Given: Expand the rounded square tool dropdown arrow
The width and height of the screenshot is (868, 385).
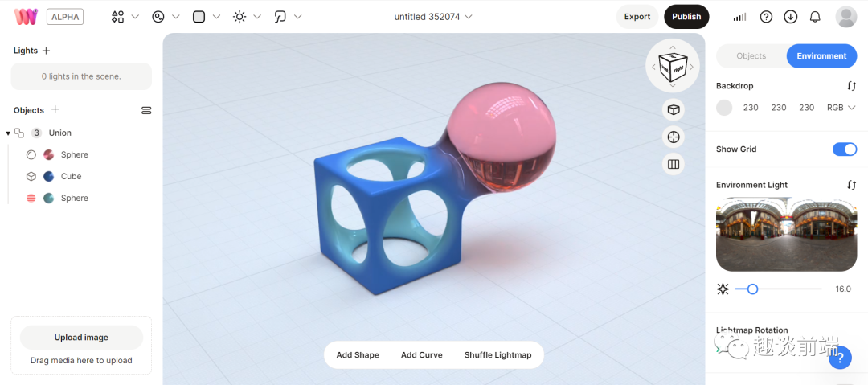Looking at the screenshot, I should (216, 17).
